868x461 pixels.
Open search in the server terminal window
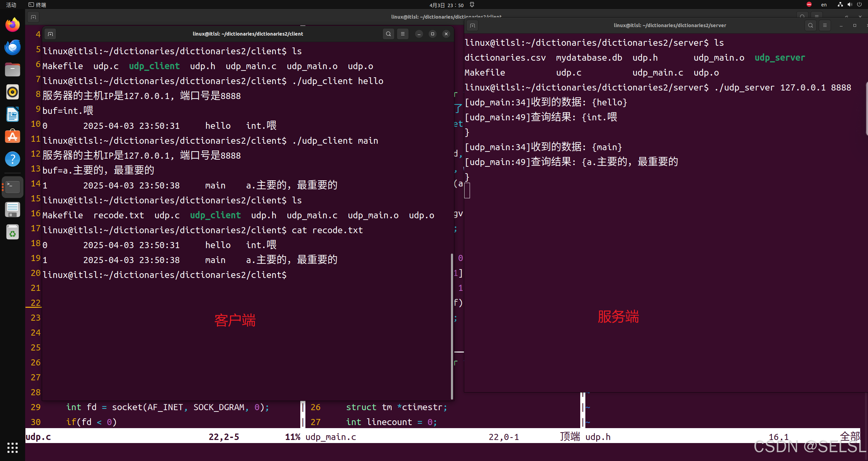coord(811,25)
